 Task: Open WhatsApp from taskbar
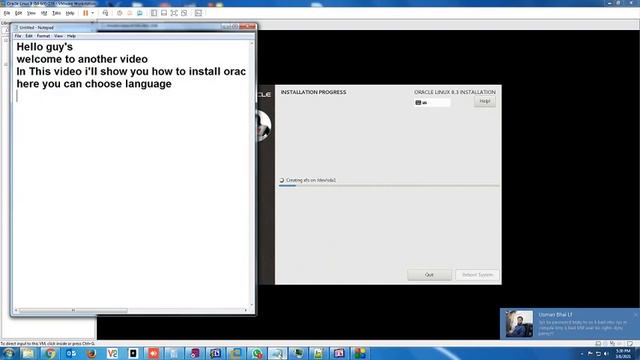coord(257,353)
